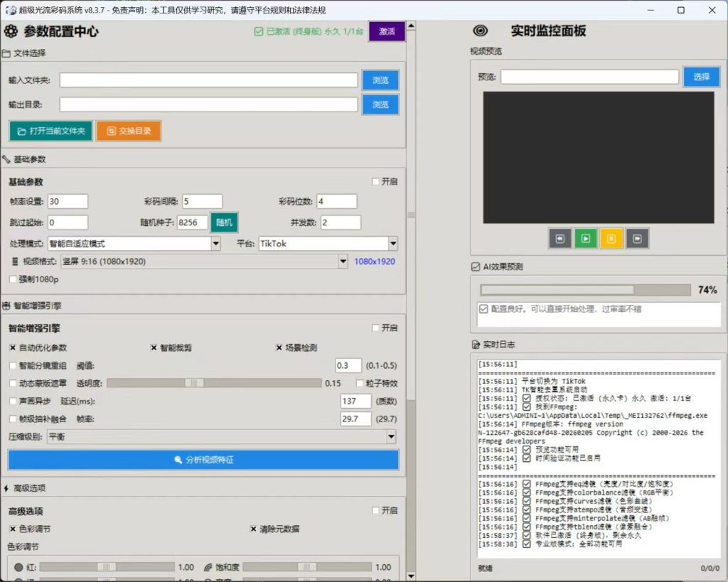Uncheck 清除元数据 option

[254, 529]
